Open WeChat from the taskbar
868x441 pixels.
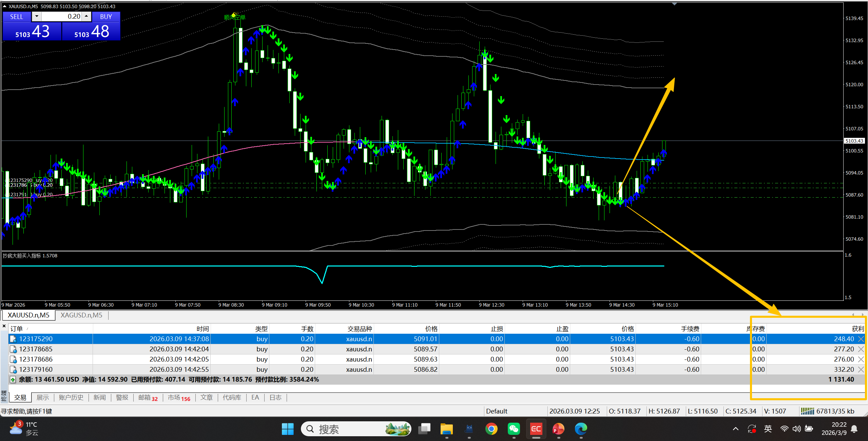coord(514,429)
